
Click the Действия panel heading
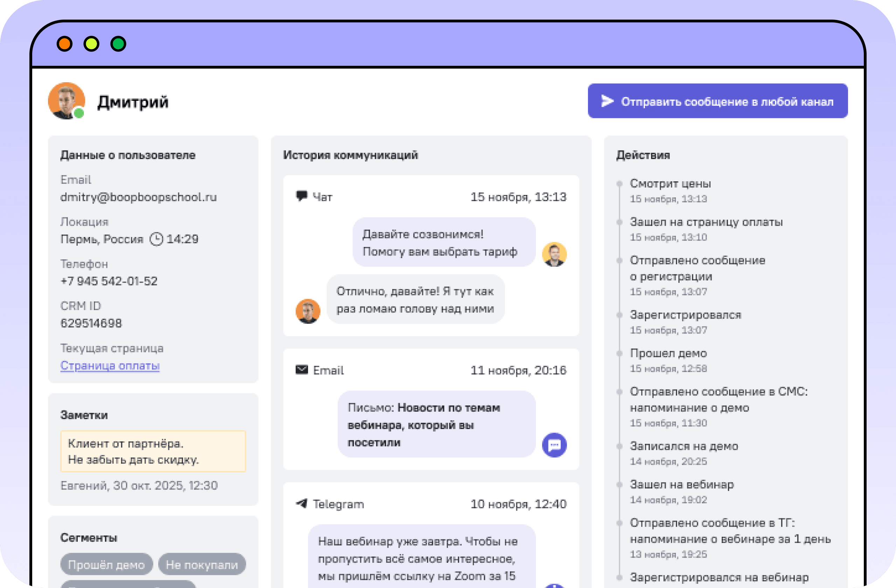(643, 155)
